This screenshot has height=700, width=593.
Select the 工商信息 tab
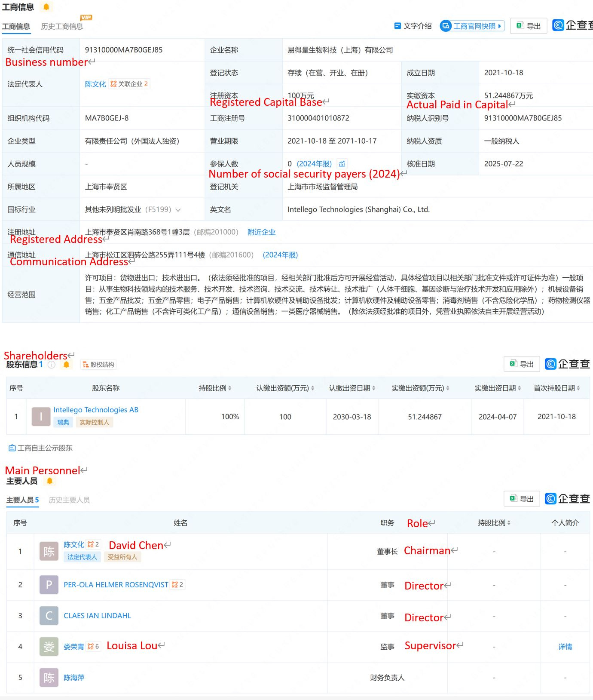pos(16,27)
